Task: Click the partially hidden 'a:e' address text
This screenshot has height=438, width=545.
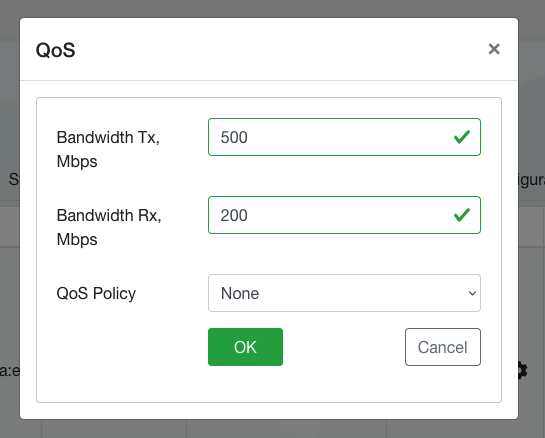Action: pyautogui.click(x=10, y=371)
